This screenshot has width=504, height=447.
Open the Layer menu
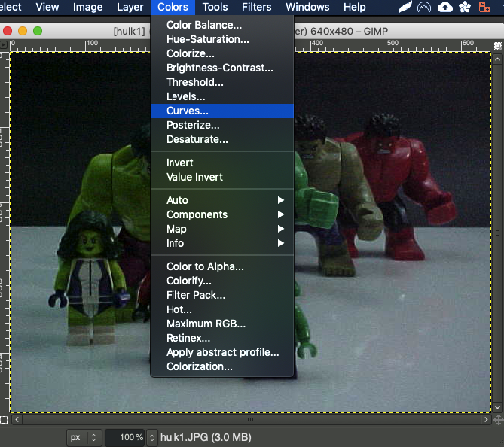pyautogui.click(x=130, y=7)
